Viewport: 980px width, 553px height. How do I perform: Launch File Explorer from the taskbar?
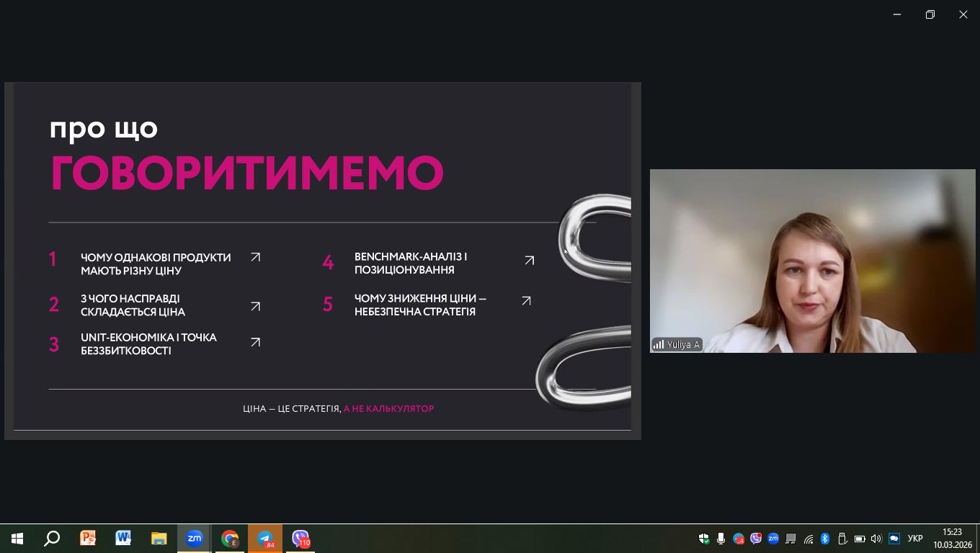coord(159,539)
